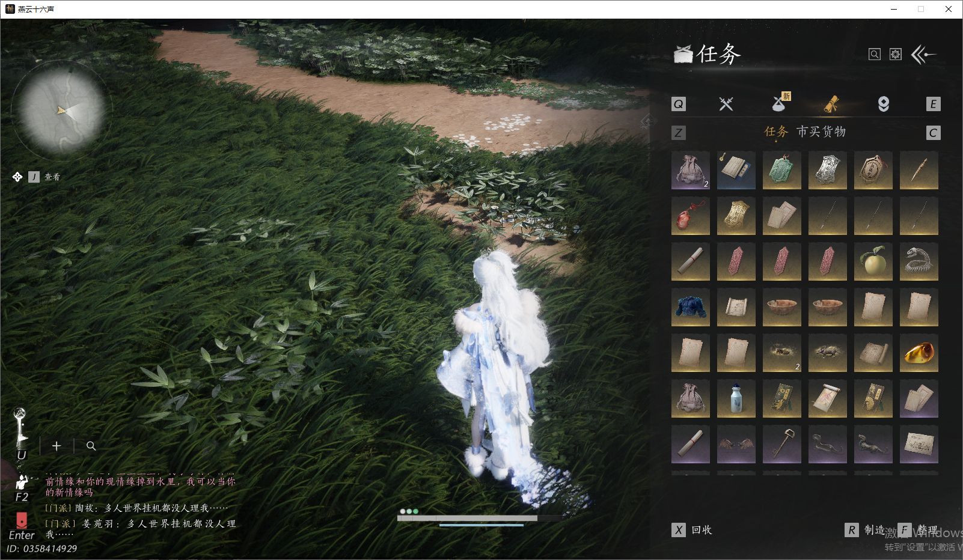
Task: Switch to the 市买货物 sub-tab
Action: (x=821, y=132)
